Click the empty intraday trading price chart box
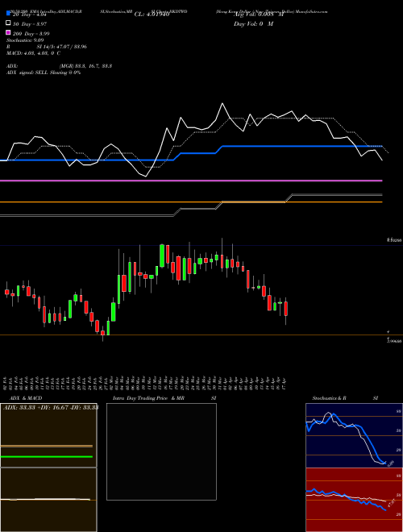 point(161,451)
